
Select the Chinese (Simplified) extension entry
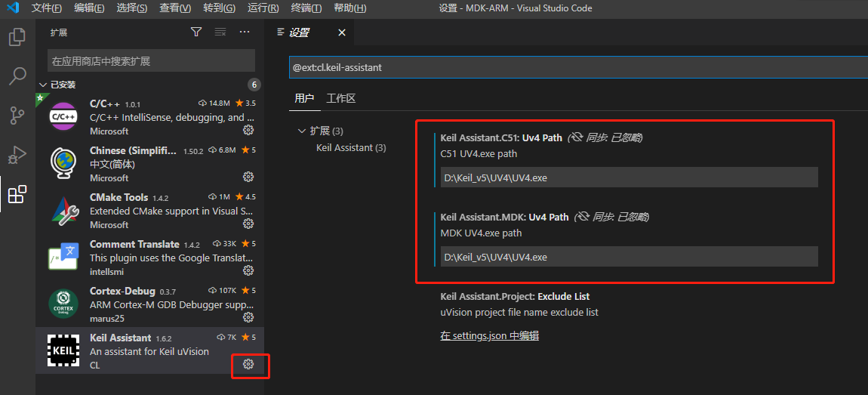[150, 163]
